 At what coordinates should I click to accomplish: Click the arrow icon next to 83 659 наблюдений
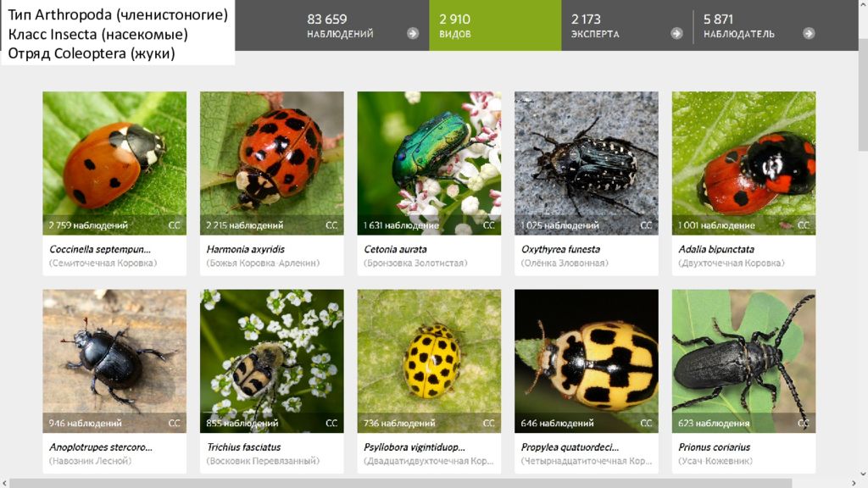tap(413, 33)
